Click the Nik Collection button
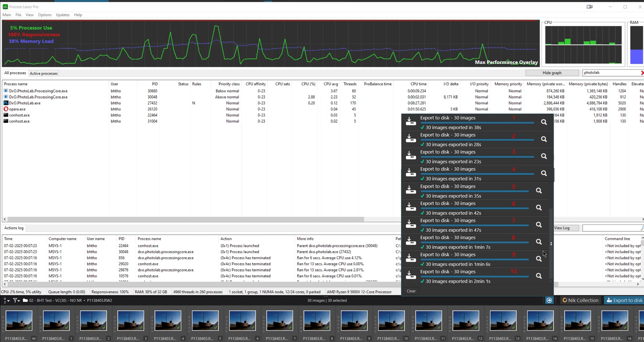Viewport: 644px width, 342px height. point(580,300)
